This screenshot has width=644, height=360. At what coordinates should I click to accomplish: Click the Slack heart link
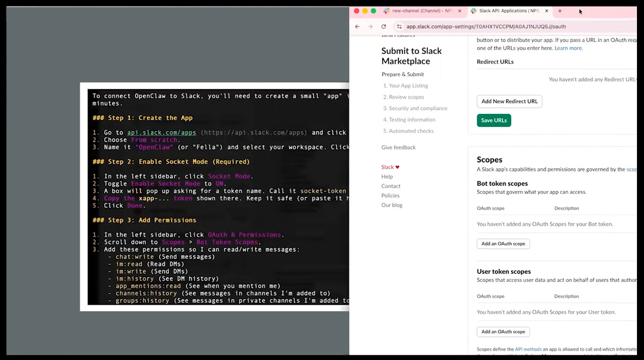[x=391, y=167]
